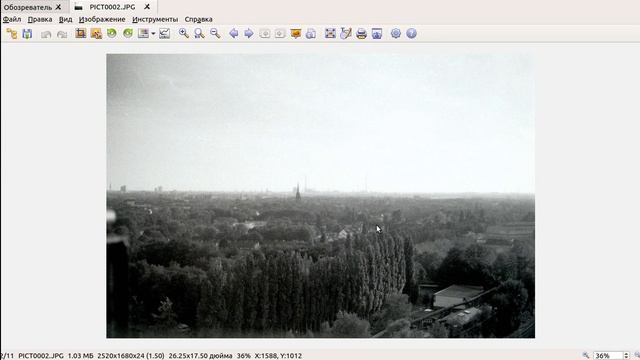Viewport: 640px width, 360px height.
Task: Start the slideshow with orange screen icon
Action: pyautogui.click(x=296, y=33)
